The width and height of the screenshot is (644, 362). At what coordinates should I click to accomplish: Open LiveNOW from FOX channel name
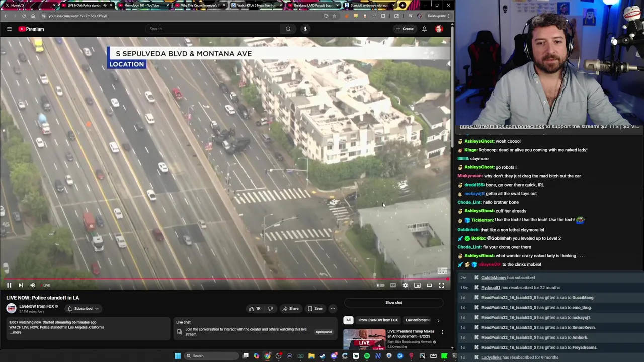(37, 306)
